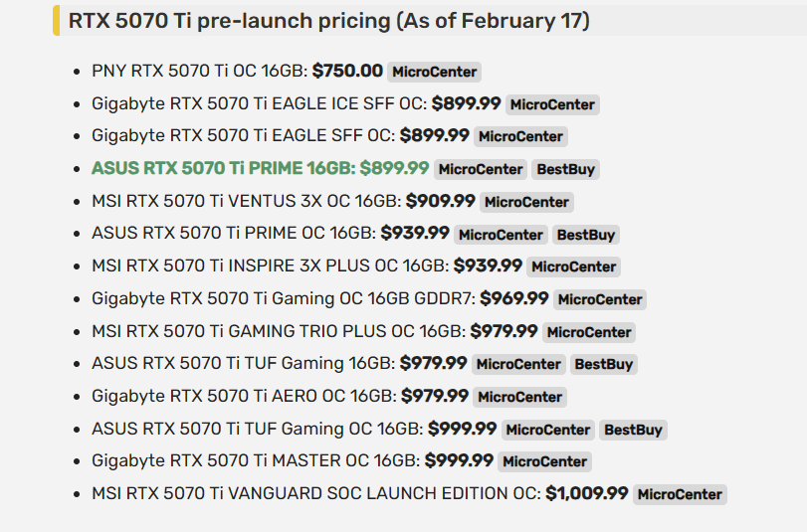The image size is (807, 532).
Task: Open MicroCenter link for Gigabyte AERO OC
Action: click(x=519, y=397)
